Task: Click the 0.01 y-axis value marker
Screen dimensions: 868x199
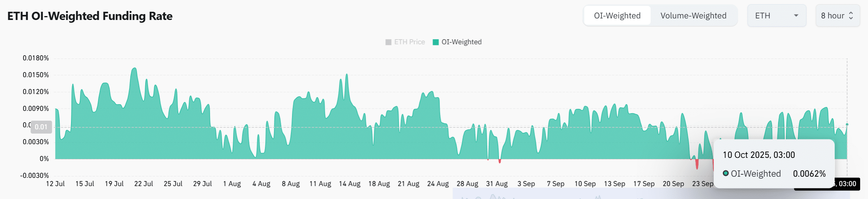Action: tap(41, 127)
